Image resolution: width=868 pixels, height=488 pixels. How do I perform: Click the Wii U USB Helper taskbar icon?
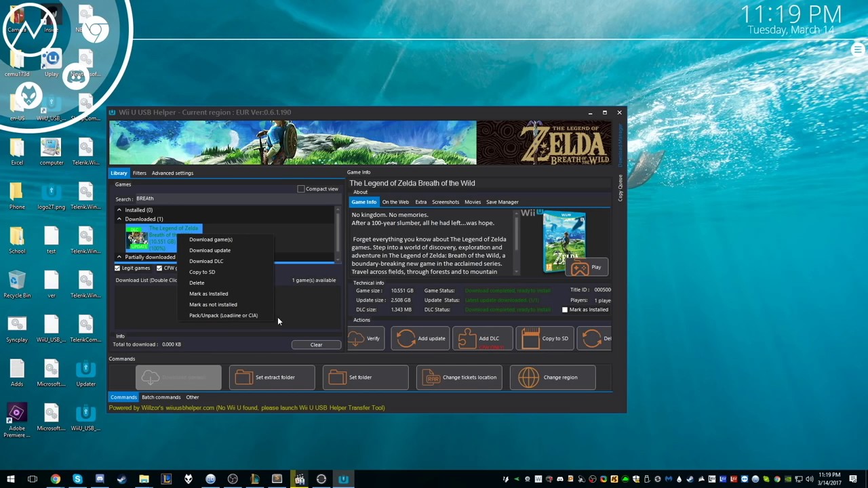coord(343,479)
